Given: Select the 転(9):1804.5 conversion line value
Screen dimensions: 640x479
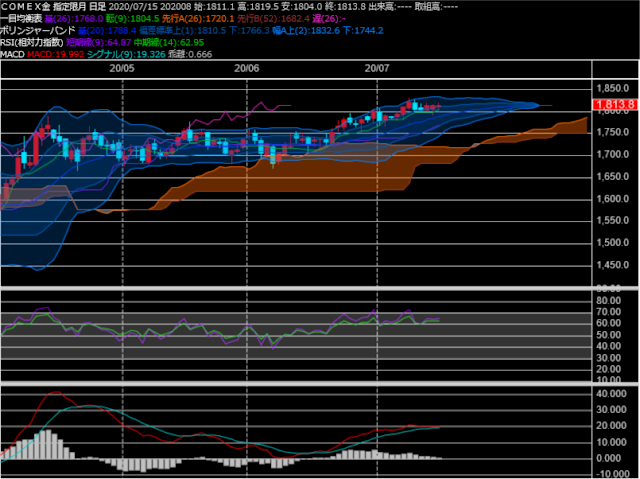Looking at the screenshot, I should click(132, 18).
